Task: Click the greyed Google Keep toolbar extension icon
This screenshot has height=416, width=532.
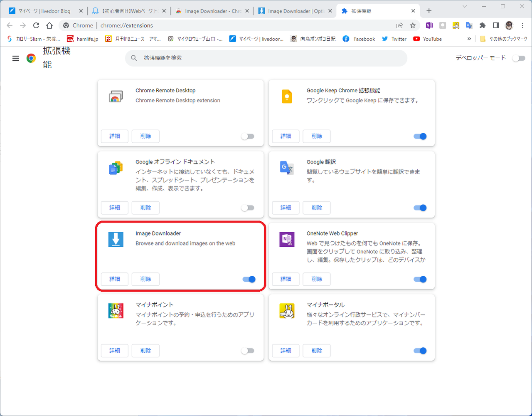Action: pos(443,25)
